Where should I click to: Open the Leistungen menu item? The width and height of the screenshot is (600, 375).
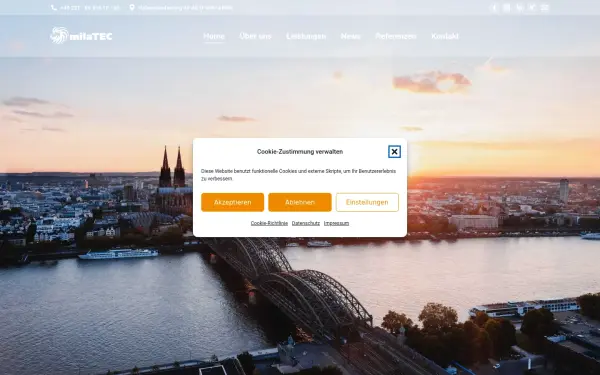coord(306,36)
